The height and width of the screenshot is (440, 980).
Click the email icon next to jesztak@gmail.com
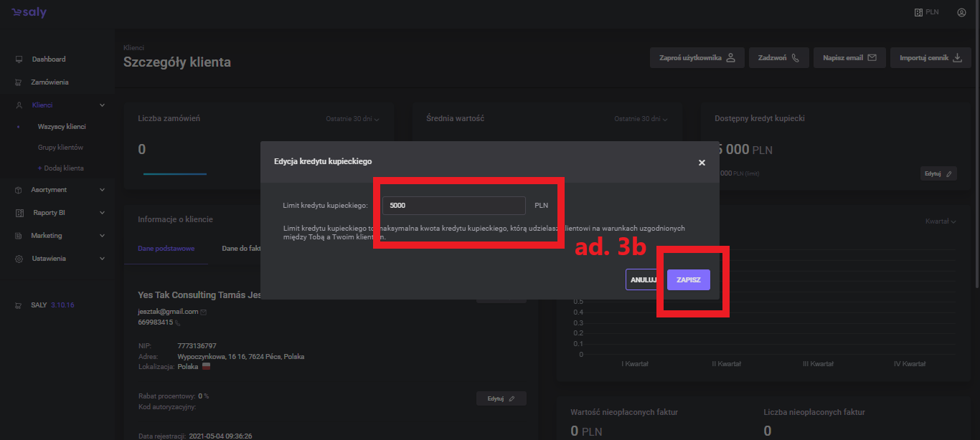click(x=204, y=312)
